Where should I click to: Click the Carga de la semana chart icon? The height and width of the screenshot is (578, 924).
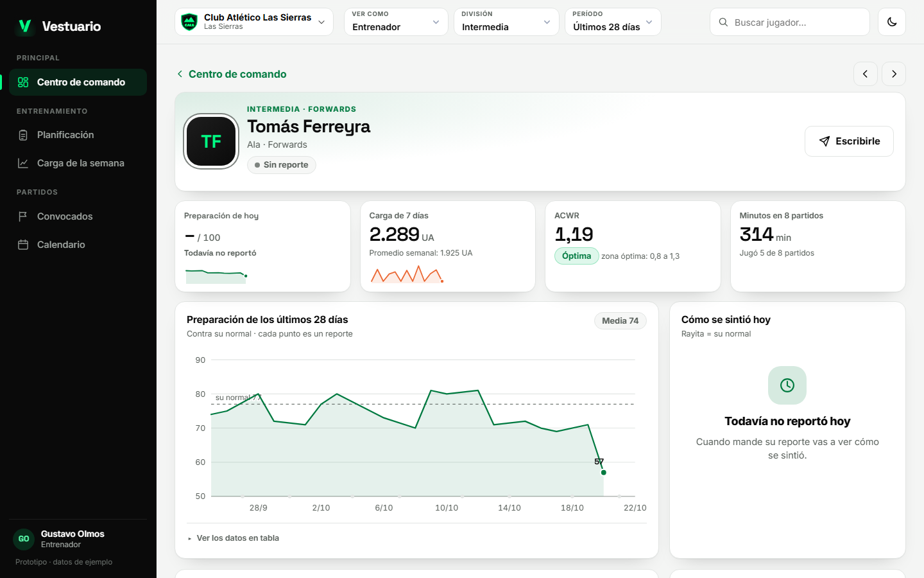click(23, 163)
